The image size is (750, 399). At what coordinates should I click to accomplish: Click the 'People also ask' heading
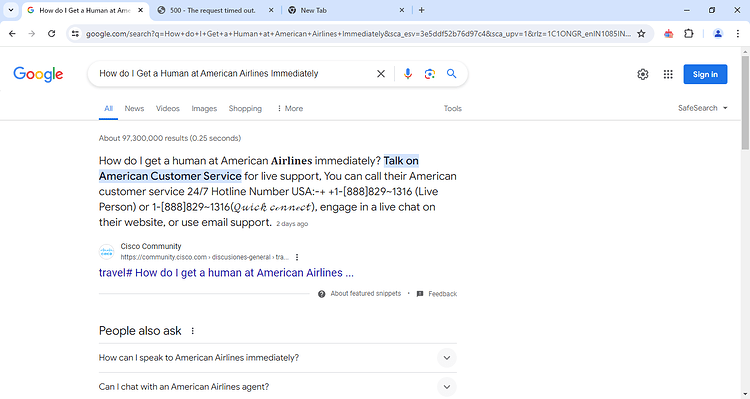pyautogui.click(x=140, y=331)
